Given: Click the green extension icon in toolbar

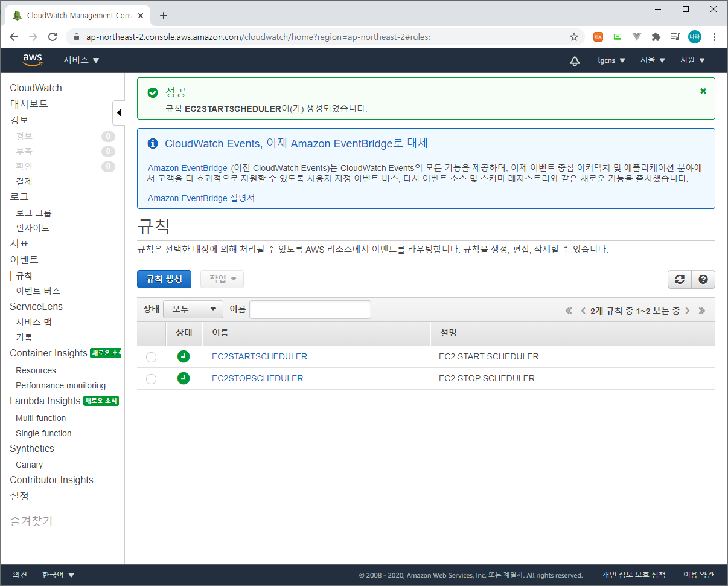Looking at the screenshot, I should (x=618, y=37).
